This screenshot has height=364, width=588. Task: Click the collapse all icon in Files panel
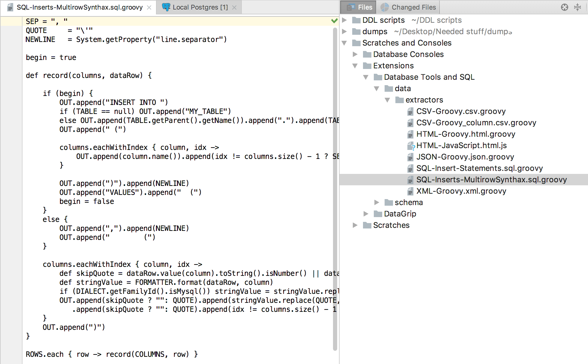click(577, 7)
